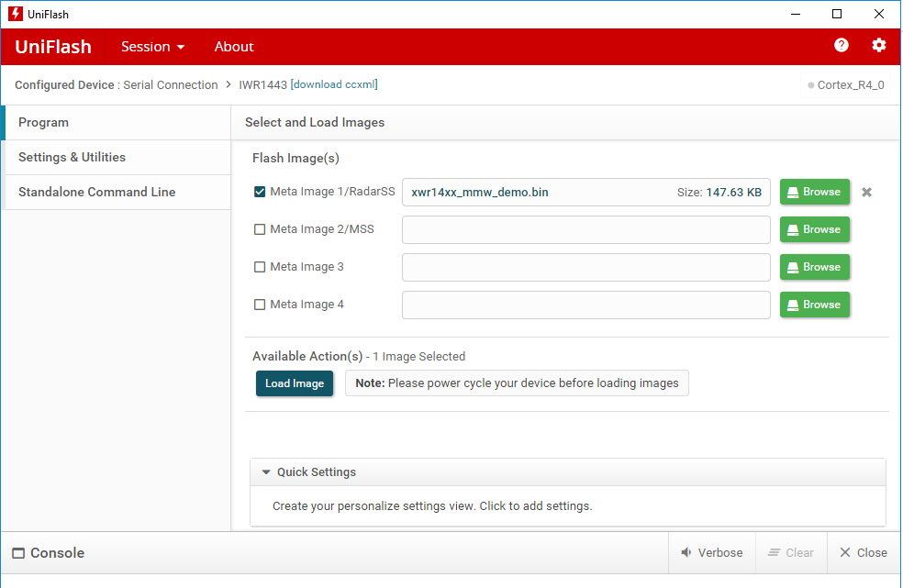Screen dimensions: 903x588
Task: Browse for Meta Image 2/MSS file
Action: point(814,229)
